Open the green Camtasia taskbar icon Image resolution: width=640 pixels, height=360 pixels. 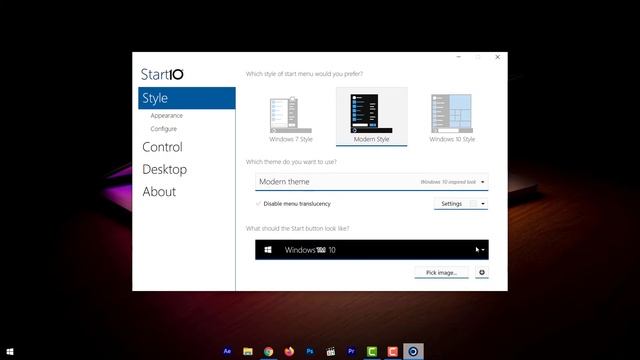pos(372,351)
